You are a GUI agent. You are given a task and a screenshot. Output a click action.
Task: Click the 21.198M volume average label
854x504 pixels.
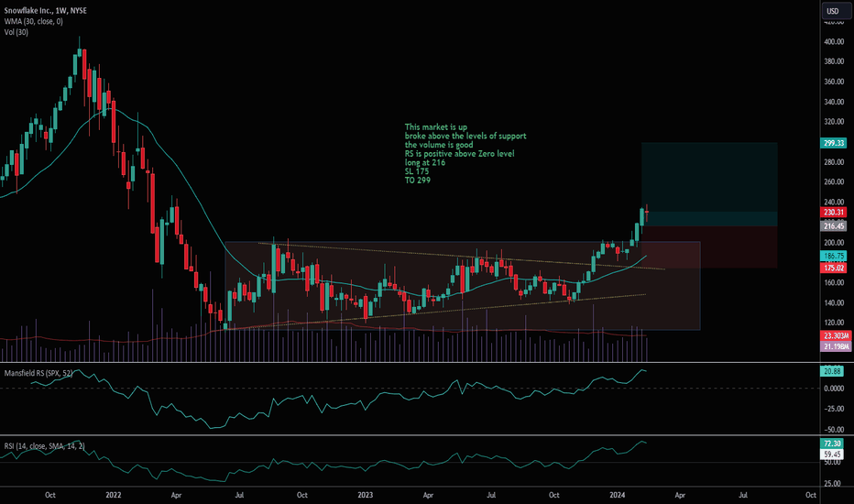(x=836, y=346)
